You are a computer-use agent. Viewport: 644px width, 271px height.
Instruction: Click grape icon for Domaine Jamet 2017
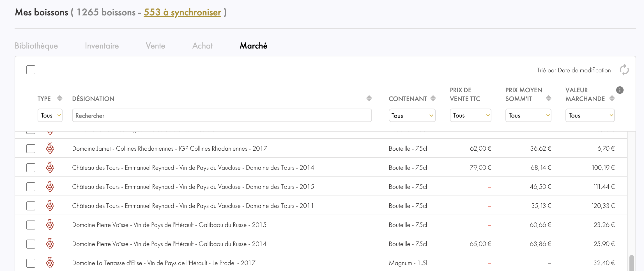point(50,148)
